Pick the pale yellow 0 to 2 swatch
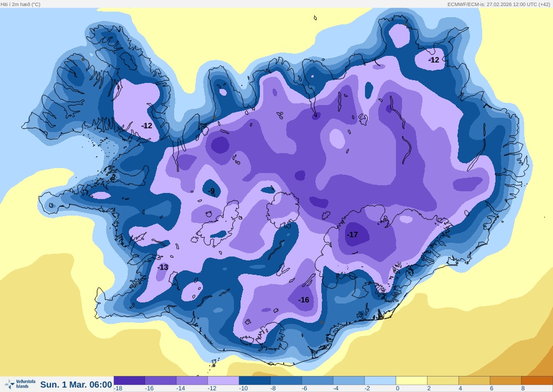Screen dimensions: 553x392 point(411,380)
